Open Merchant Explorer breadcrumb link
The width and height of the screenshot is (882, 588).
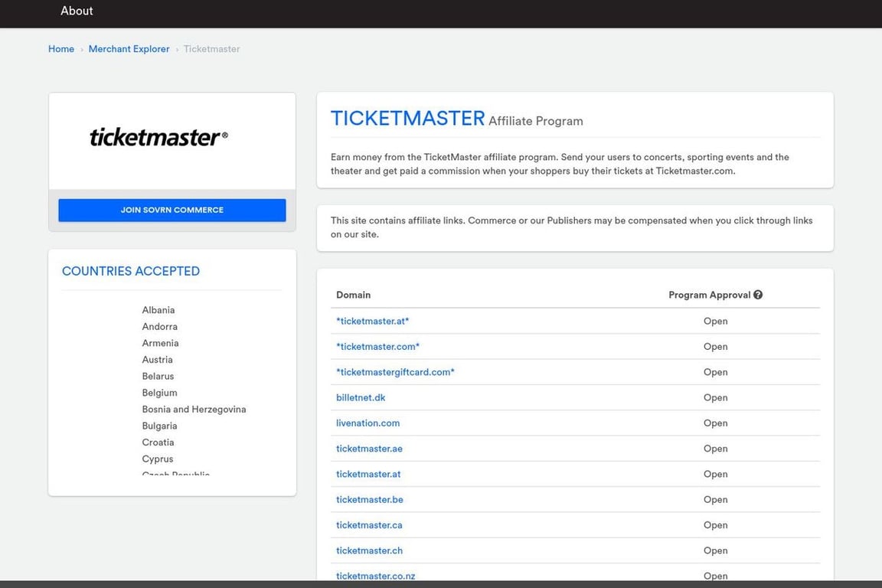click(x=129, y=49)
